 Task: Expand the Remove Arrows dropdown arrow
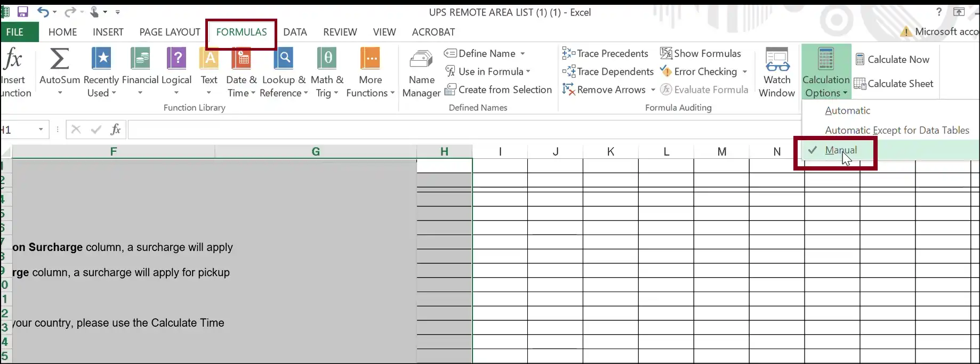[x=653, y=90]
